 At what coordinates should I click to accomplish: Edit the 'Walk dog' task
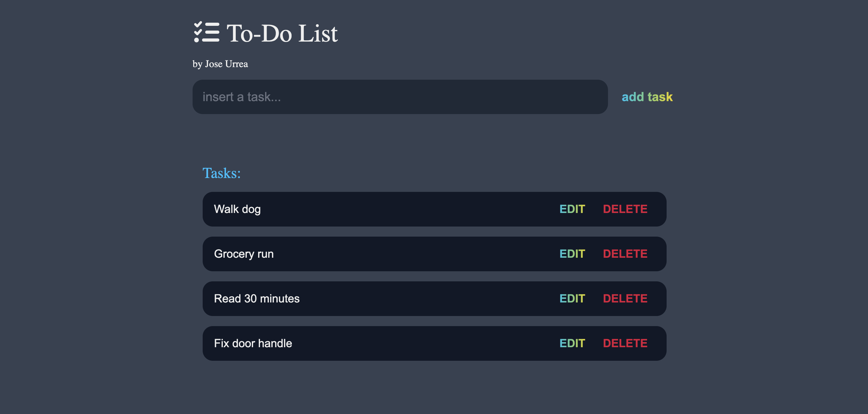[x=572, y=209]
